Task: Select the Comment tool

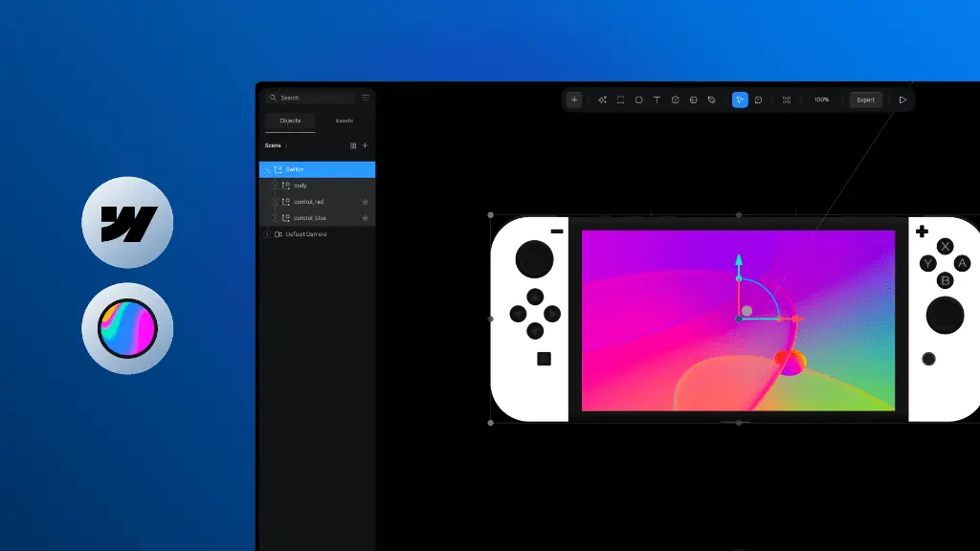Action: coord(758,99)
